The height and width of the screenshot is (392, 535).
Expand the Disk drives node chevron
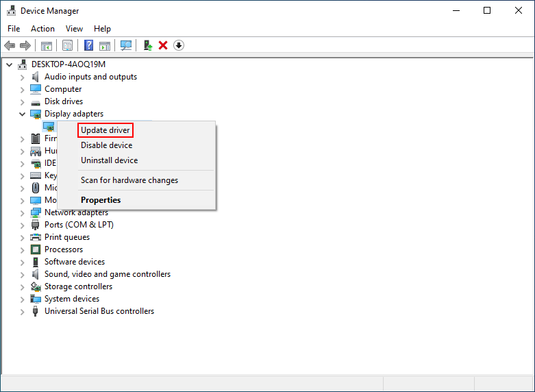coord(22,101)
